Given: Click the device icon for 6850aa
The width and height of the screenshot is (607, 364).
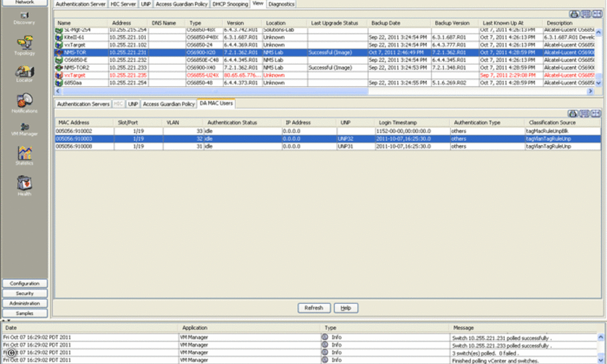Looking at the screenshot, I should click(59, 83).
